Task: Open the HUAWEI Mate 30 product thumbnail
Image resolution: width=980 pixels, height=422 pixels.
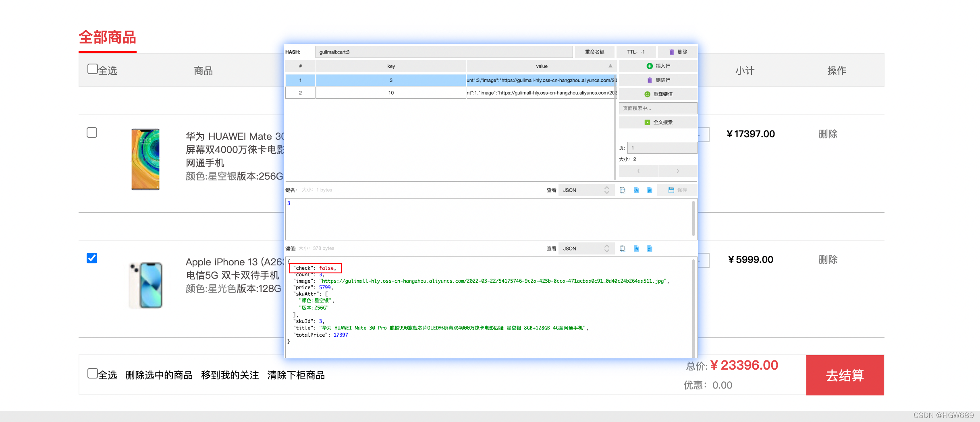Action: coord(145,159)
